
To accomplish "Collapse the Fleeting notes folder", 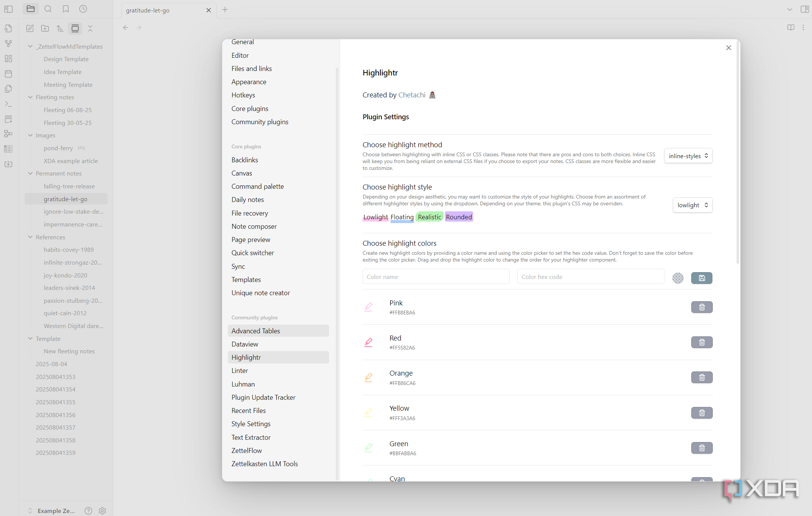I will tap(30, 97).
